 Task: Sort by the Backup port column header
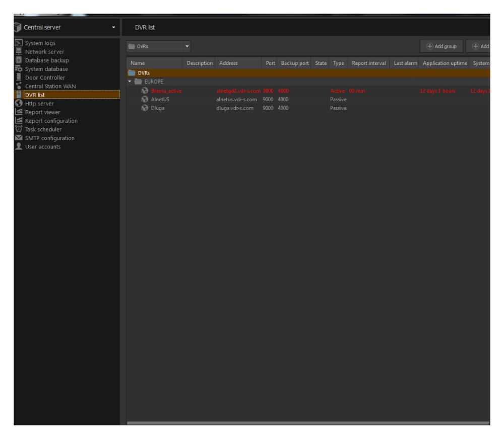pos(295,63)
